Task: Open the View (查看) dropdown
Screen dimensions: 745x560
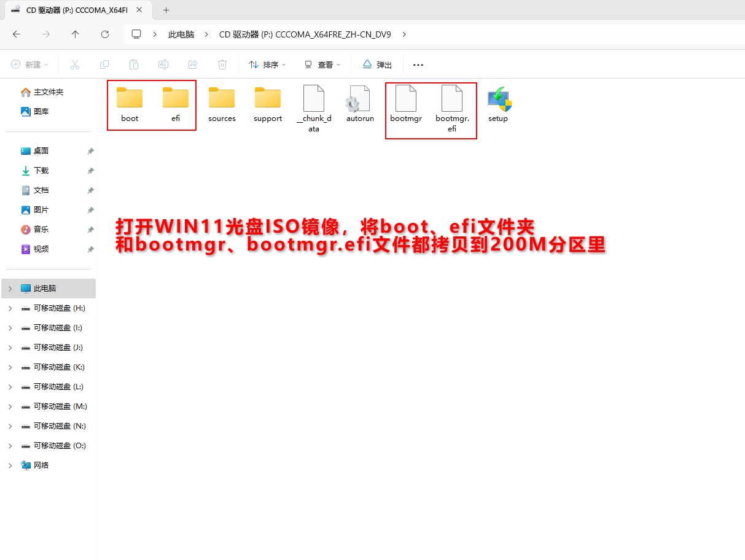Action: coord(322,64)
